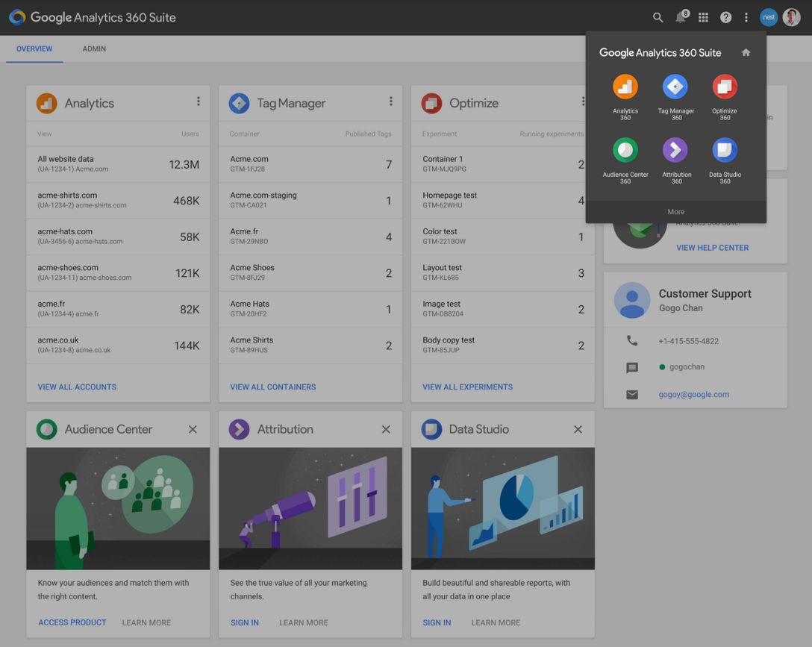Open the Color test experiment row
The height and width of the screenshot is (647, 812).
pyautogui.click(x=503, y=237)
